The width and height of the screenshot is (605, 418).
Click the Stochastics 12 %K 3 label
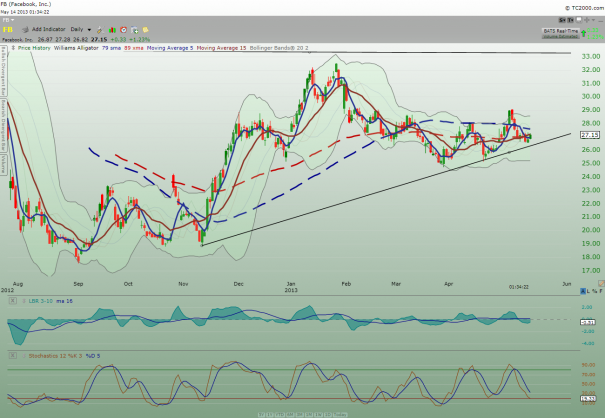pos(55,356)
